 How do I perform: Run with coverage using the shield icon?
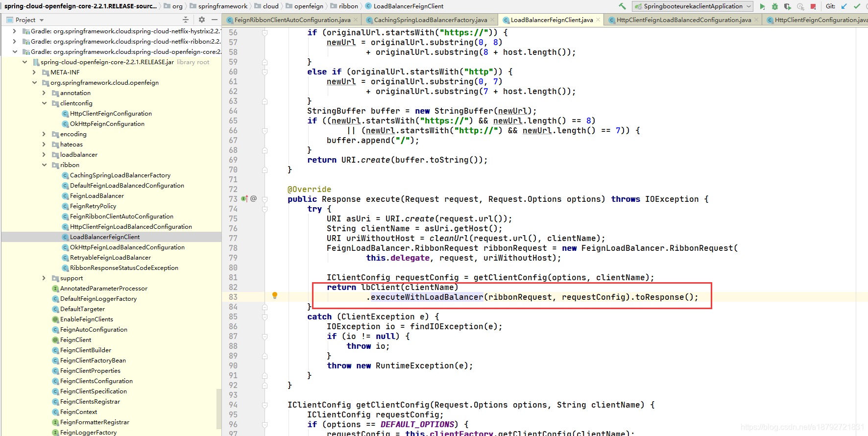788,6
